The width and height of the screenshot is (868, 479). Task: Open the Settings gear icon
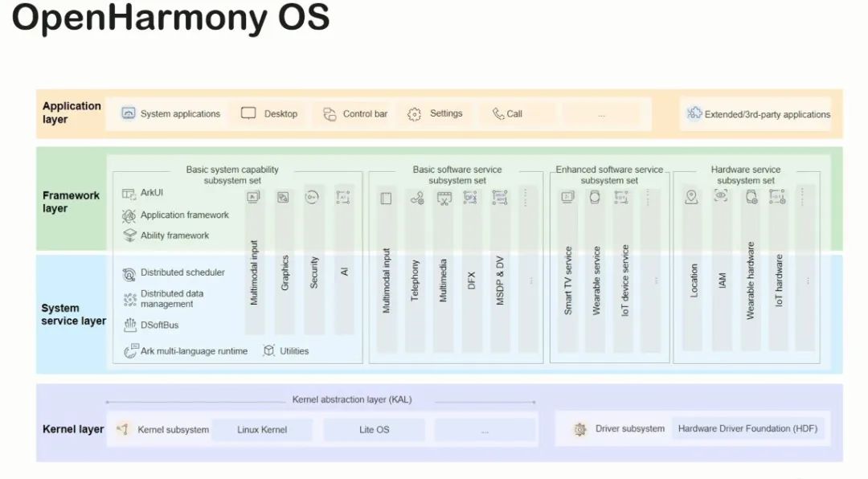(414, 114)
